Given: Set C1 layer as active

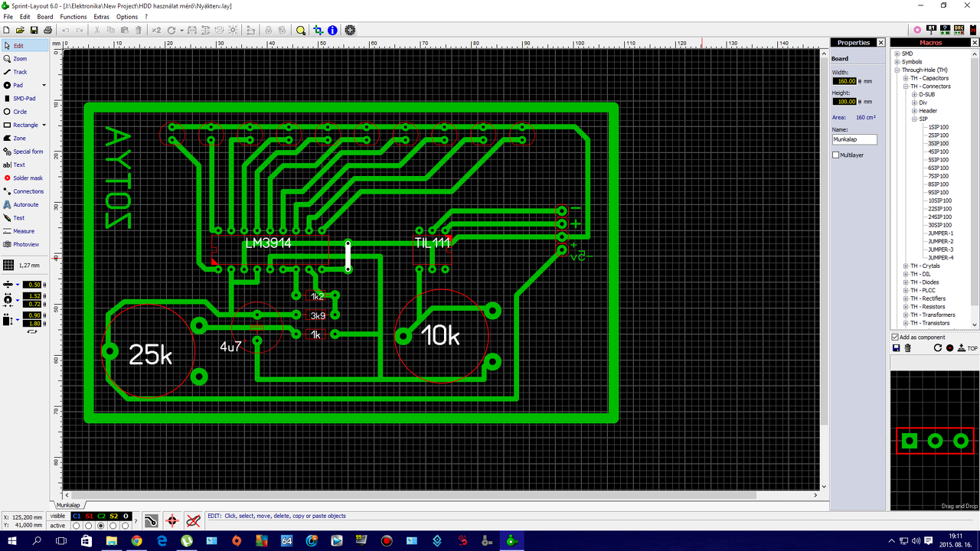Looking at the screenshot, I should 77,526.
